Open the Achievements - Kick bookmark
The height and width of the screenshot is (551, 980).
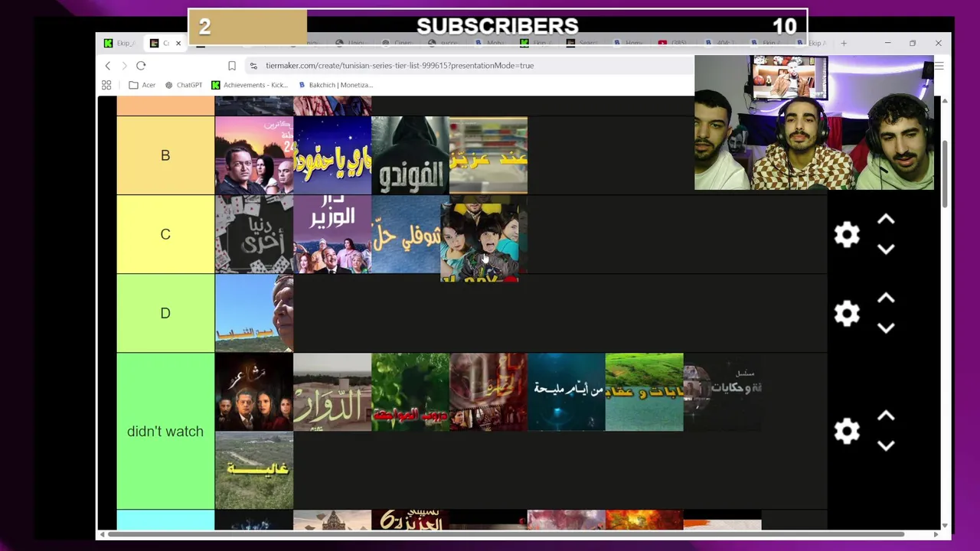[250, 85]
